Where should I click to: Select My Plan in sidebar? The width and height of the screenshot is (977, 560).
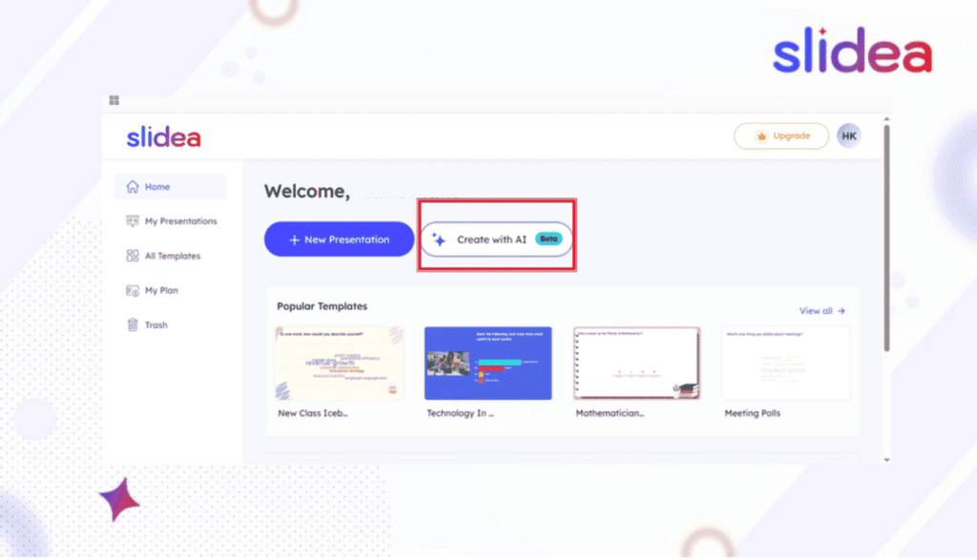[152, 290]
